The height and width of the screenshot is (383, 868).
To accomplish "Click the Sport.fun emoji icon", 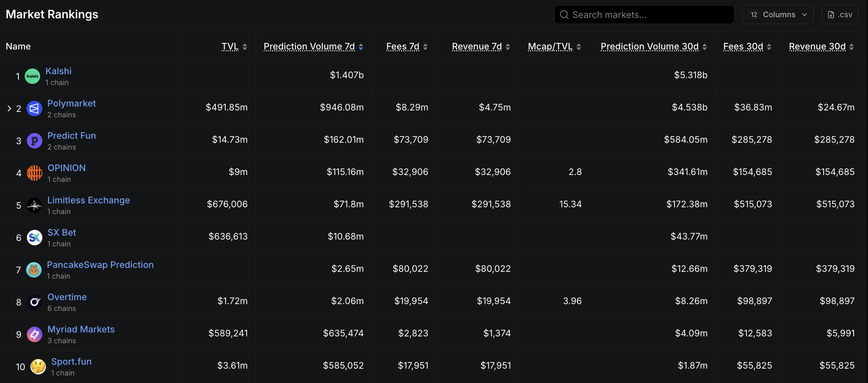I will [x=38, y=367].
